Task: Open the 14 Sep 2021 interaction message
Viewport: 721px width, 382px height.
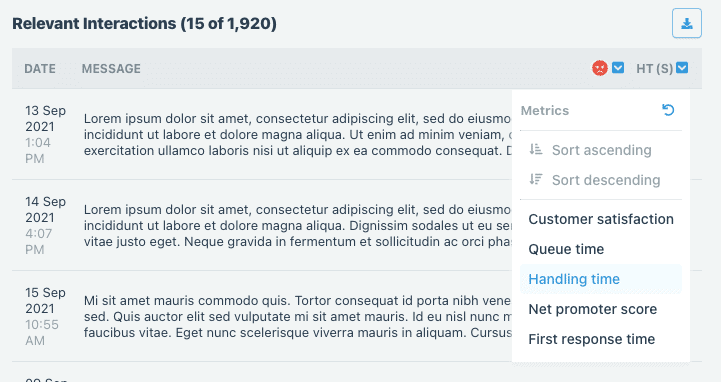Action: (x=297, y=225)
